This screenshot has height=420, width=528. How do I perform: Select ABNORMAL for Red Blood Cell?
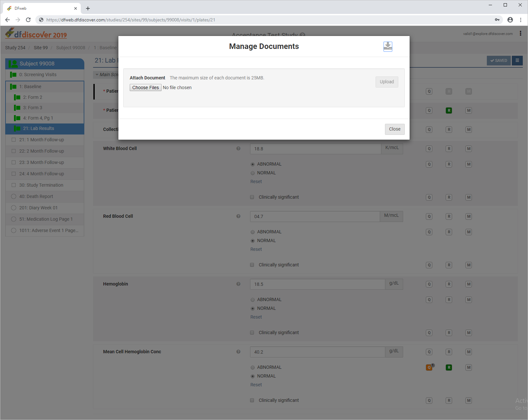[x=253, y=232]
